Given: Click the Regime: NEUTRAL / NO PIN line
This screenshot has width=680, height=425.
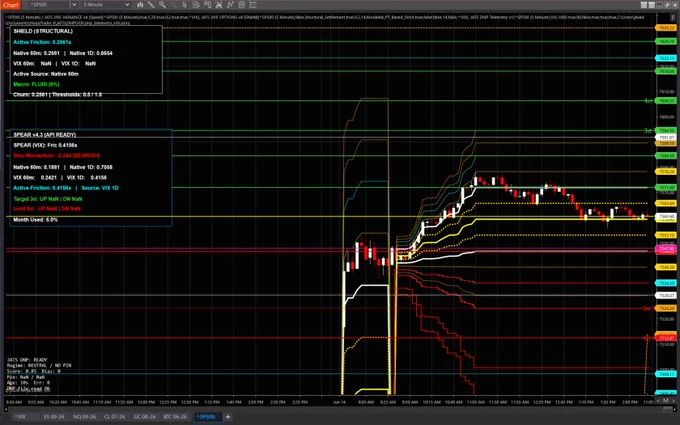Looking at the screenshot, I should [x=39, y=366].
